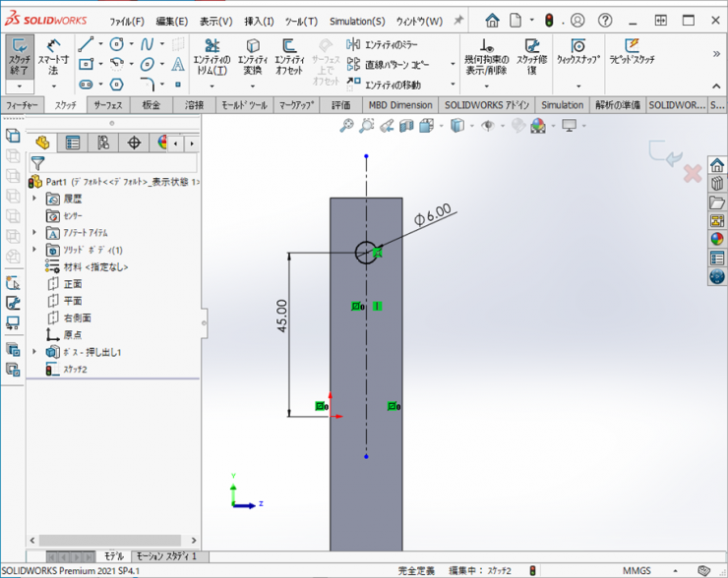
Task: Expand the 履歴 (History) tree node
Action: [x=34, y=199]
